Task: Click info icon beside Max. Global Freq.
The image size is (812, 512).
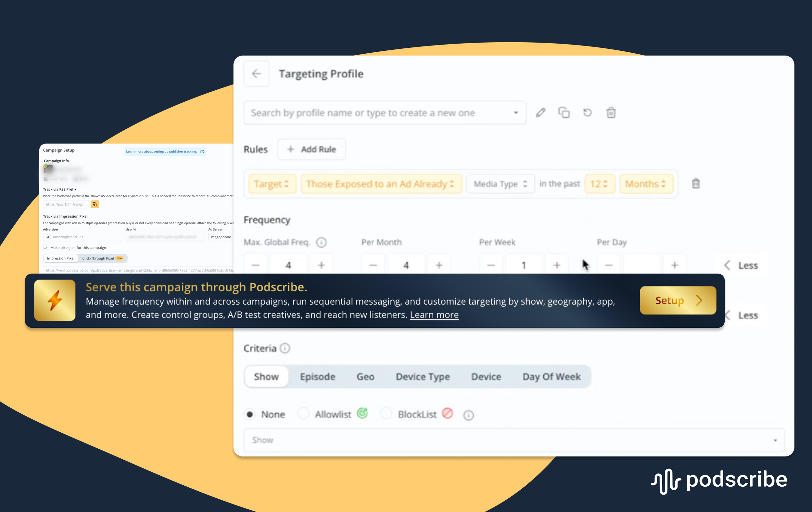Action: [321, 242]
